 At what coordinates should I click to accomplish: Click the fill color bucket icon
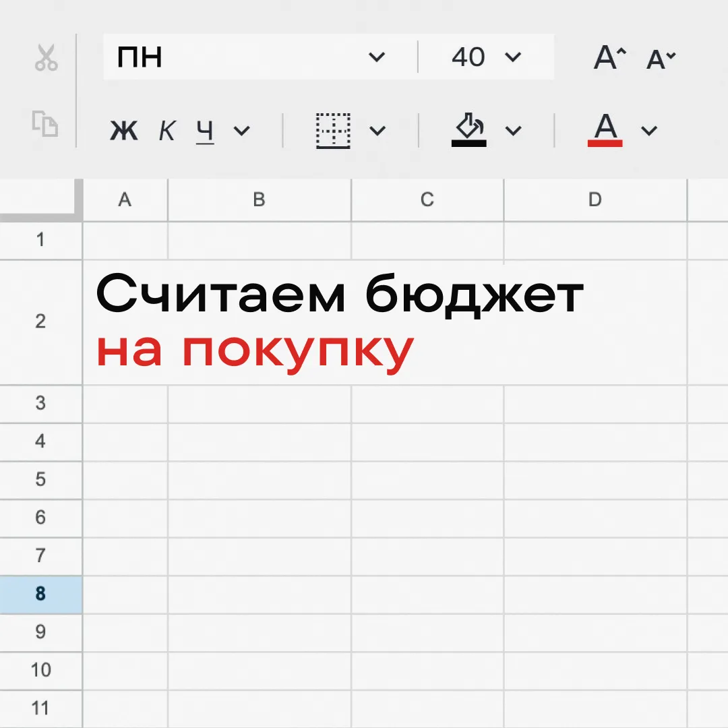coord(469,129)
